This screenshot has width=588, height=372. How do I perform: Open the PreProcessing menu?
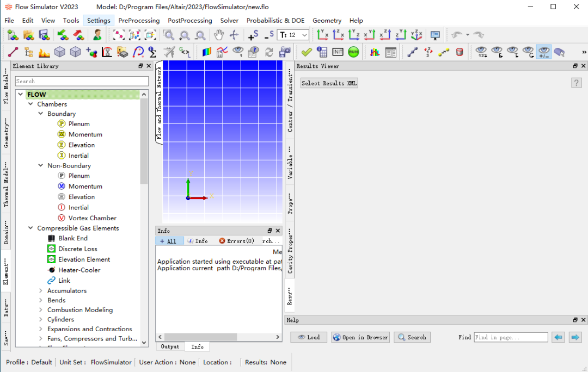[x=139, y=21]
